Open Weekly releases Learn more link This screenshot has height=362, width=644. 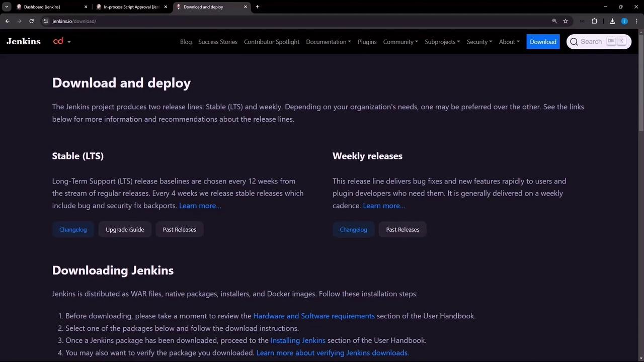pyautogui.click(x=384, y=206)
